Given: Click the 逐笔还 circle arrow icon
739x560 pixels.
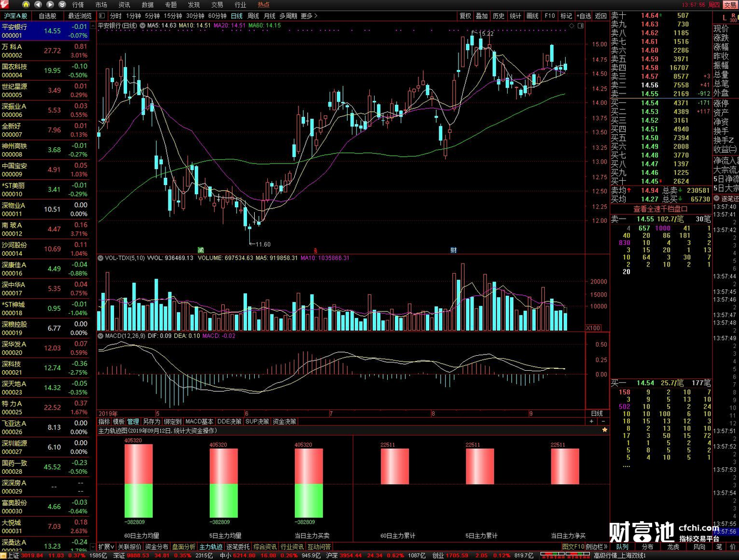Looking at the screenshot, I should (717, 199).
